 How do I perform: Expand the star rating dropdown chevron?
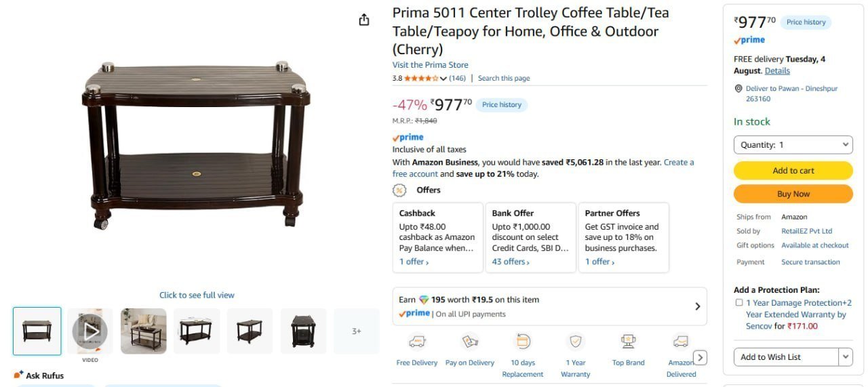(x=443, y=79)
